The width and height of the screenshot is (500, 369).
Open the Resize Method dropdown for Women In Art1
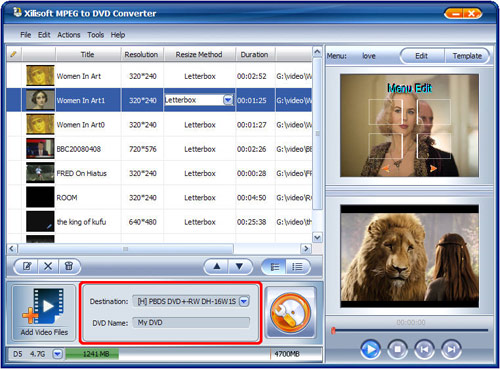(228, 100)
